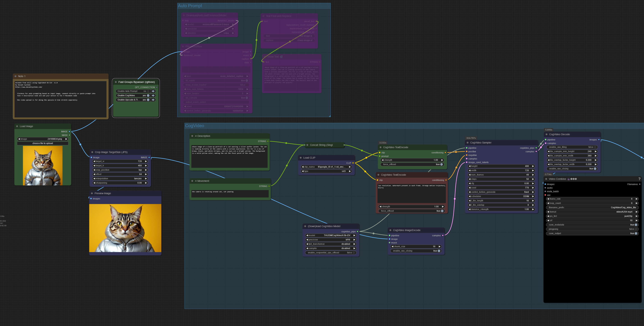Click the Auto Prompt group title

click(190, 6)
